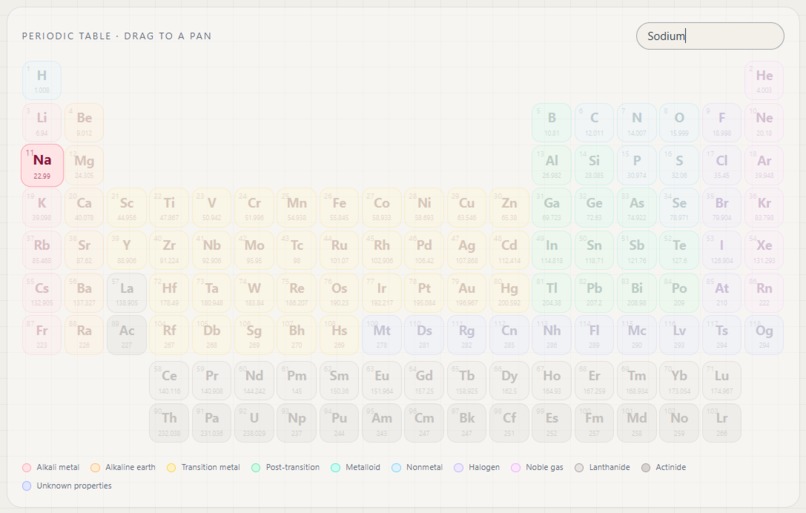Click the Alkali metal legend swatch
This screenshot has height=513, width=806.
pos(27,467)
